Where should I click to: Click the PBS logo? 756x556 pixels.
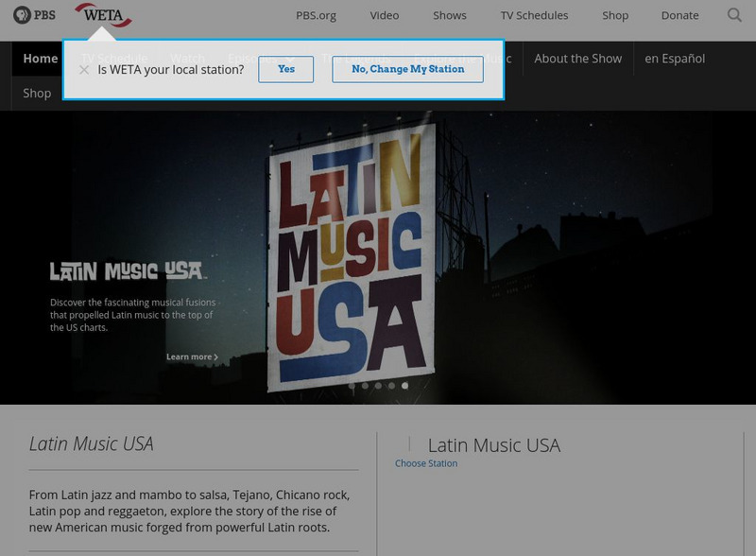click(34, 15)
